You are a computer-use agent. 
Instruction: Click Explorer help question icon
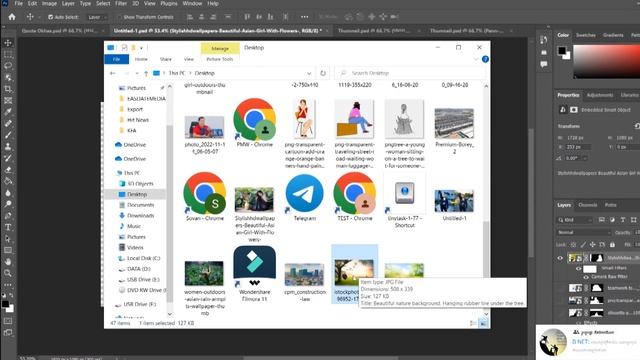(x=485, y=59)
